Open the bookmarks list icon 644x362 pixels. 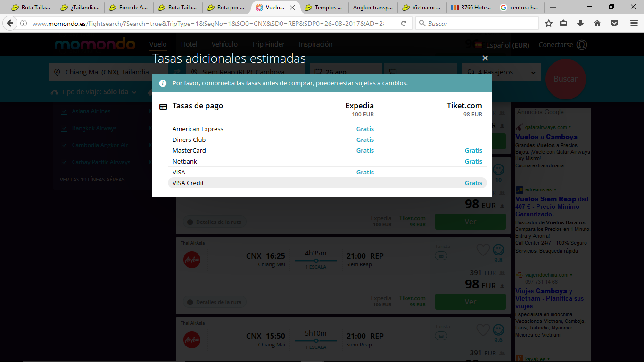click(x=564, y=23)
